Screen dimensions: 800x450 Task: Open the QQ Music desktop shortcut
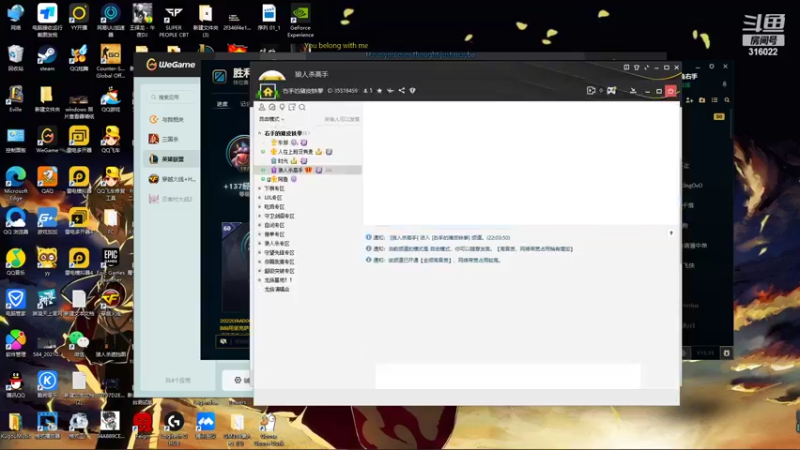[x=16, y=263]
